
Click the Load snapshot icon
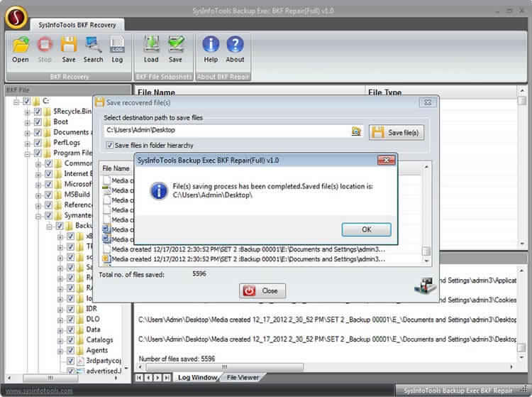[151, 45]
